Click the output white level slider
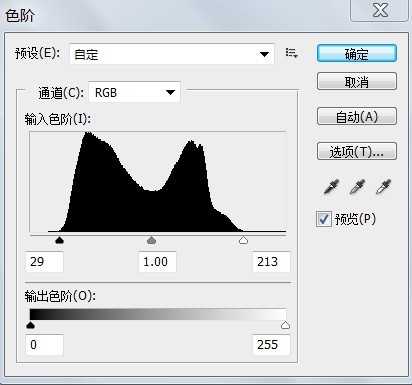 coord(285,325)
